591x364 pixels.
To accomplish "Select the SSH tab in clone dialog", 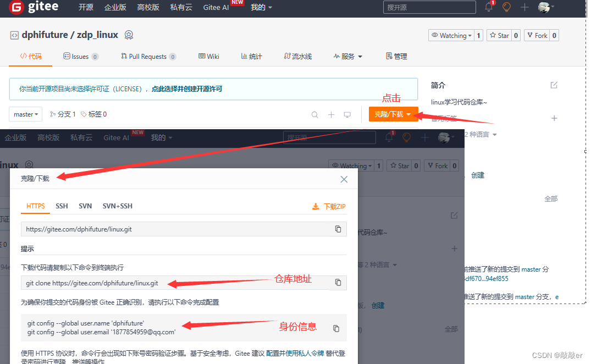I will click(62, 206).
